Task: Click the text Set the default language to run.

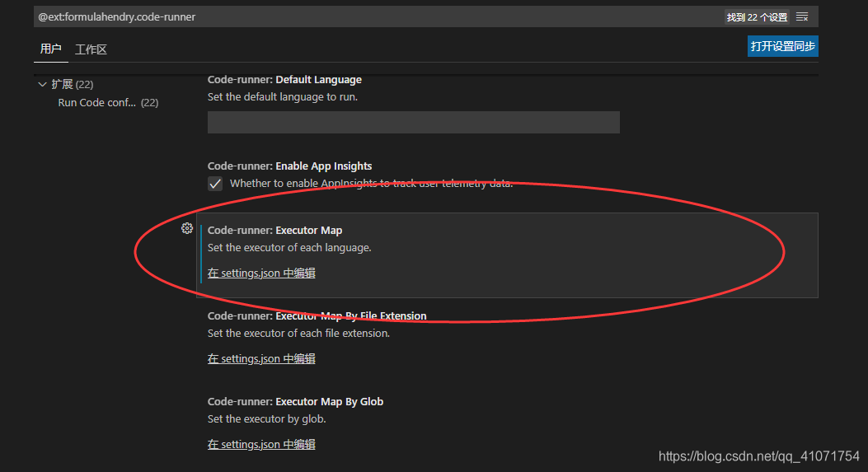Action: click(x=283, y=97)
